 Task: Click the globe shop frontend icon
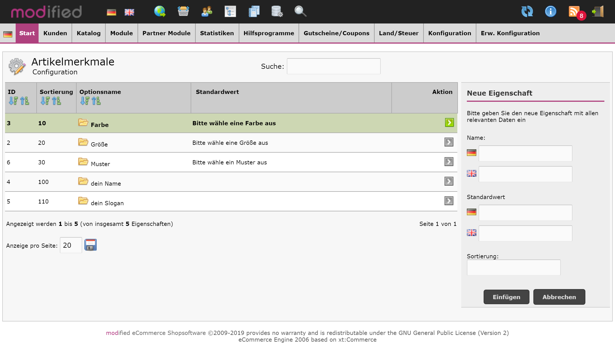tap(160, 12)
